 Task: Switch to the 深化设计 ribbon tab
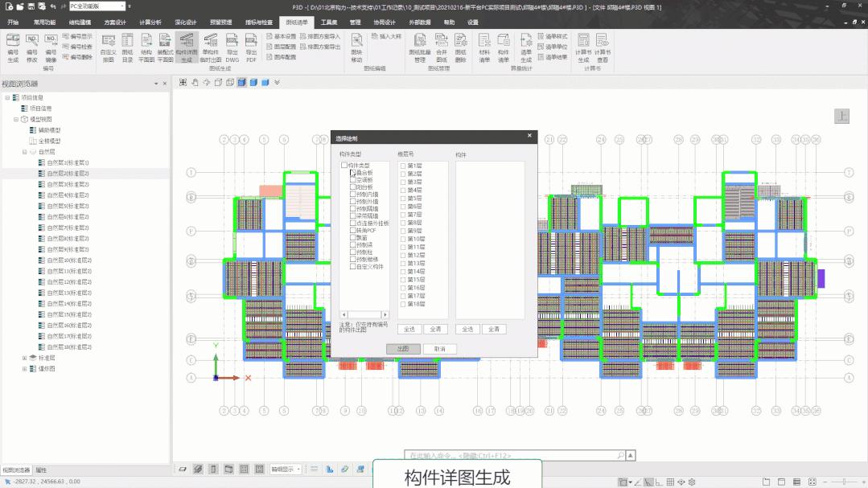point(186,23)
